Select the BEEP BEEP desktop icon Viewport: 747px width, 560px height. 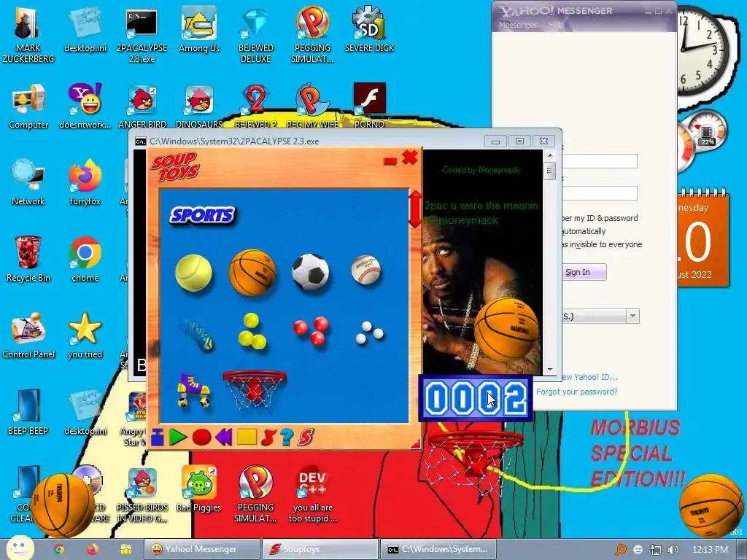coord(28,413)
